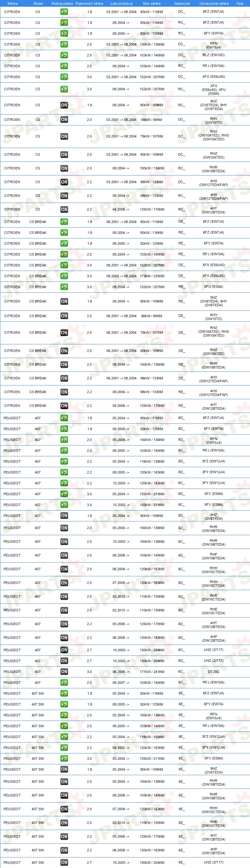Screen dimensions: 250x868
Task: Click the Pojemność silnika column header
Action: pyautogui.click(x=89, y=4)
